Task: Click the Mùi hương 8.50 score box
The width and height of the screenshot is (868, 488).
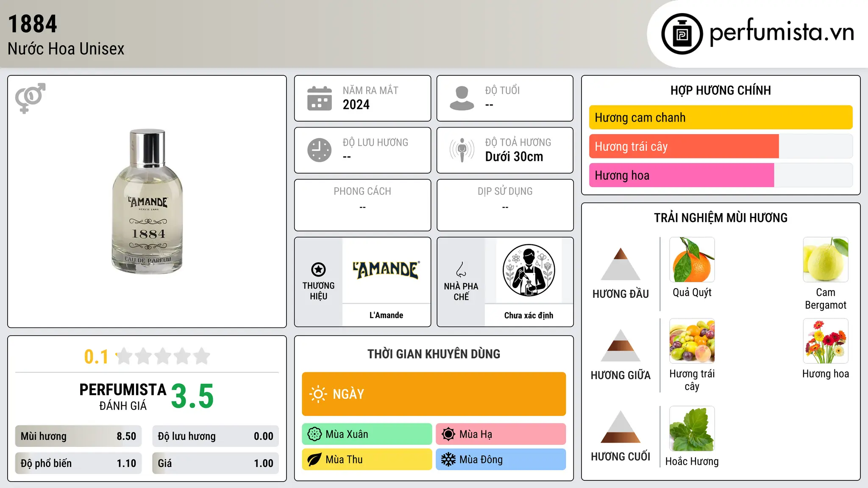Action: point(78,436)
